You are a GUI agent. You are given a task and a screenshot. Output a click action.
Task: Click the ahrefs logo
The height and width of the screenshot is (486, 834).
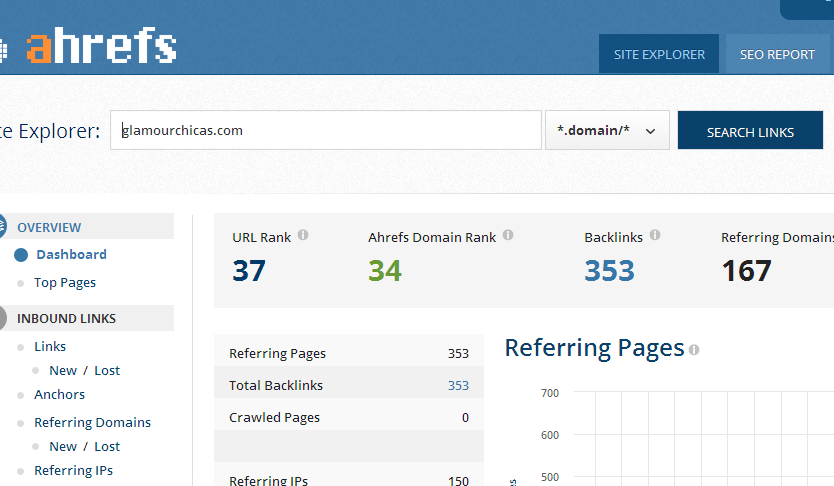(101, 46)
